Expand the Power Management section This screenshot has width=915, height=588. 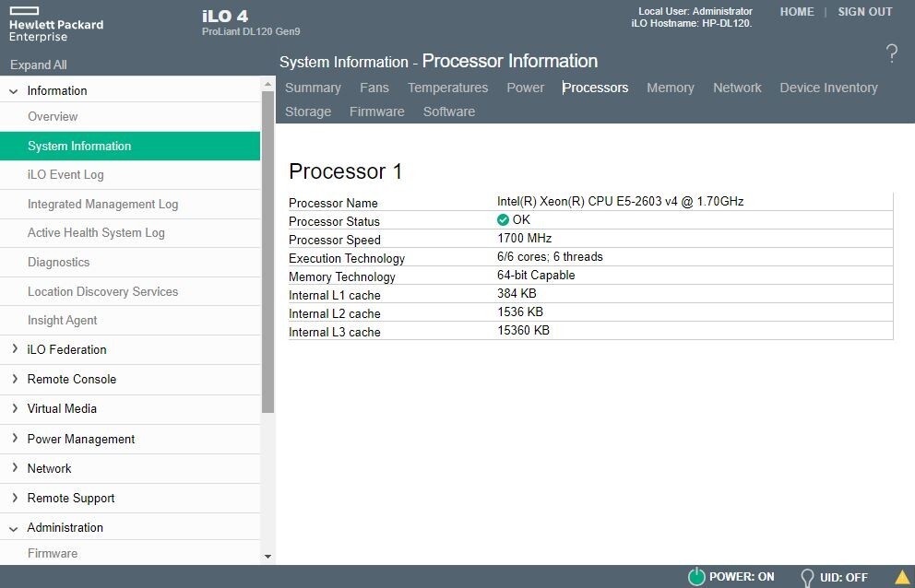15,438
